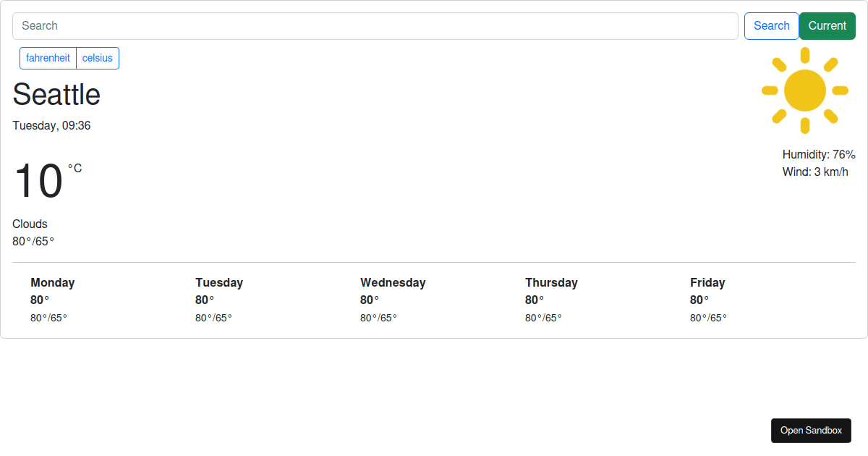Click the Humidity 76% reading

coord(819,154)
